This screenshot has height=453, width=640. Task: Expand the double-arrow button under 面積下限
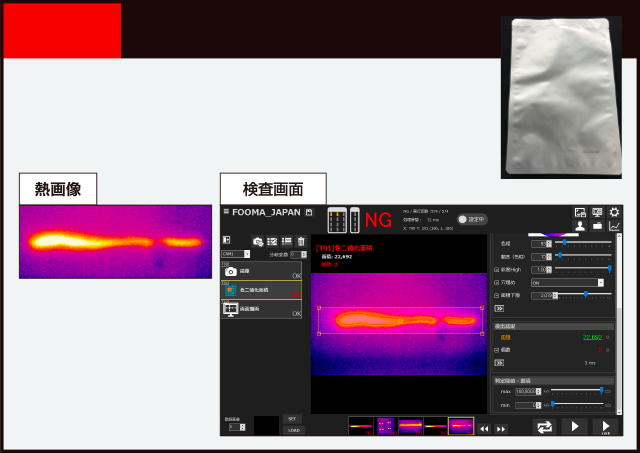(499, 308)
